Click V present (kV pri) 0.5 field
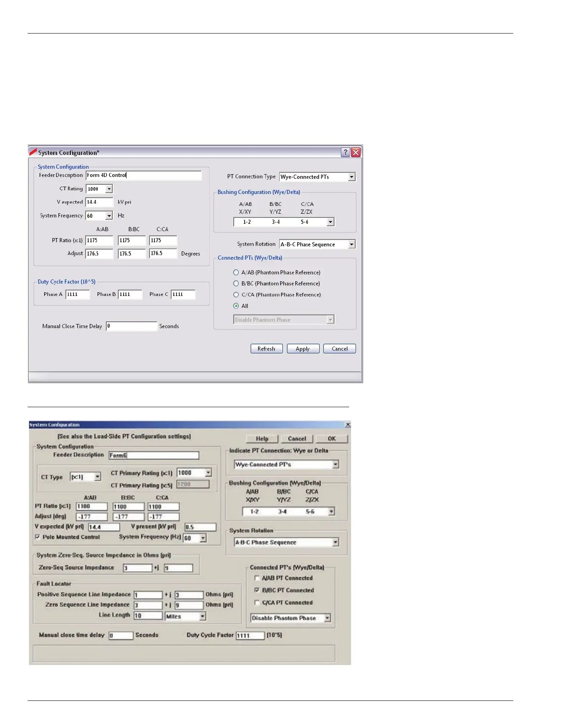Screen dimensions: 563x728 click(200, 527)
